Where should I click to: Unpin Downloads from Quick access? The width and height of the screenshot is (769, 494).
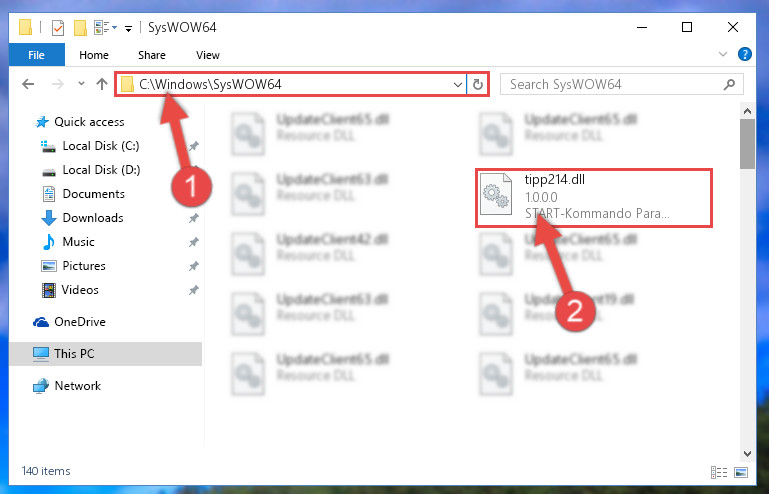tap(194, 218)
